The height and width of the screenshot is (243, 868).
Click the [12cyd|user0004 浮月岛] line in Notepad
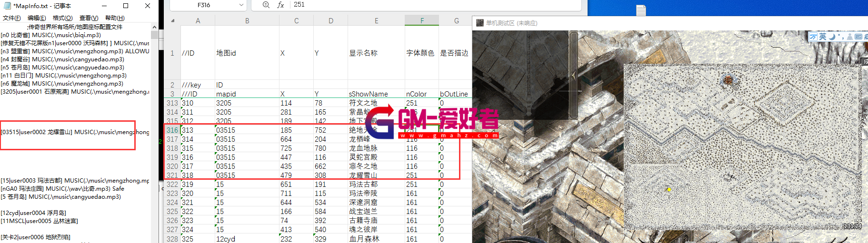pos(33,213)
